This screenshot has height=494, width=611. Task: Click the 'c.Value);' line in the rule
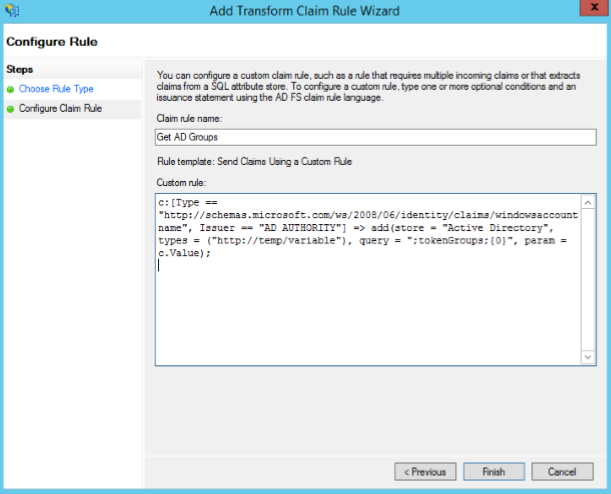click(184, 253)
